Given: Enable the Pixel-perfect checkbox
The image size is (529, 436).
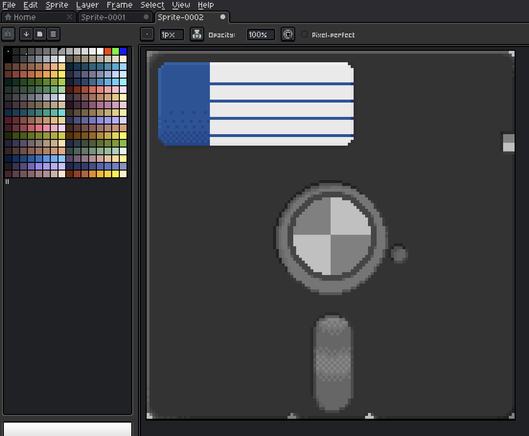Looking at the screenshot, I should [304, 34].
